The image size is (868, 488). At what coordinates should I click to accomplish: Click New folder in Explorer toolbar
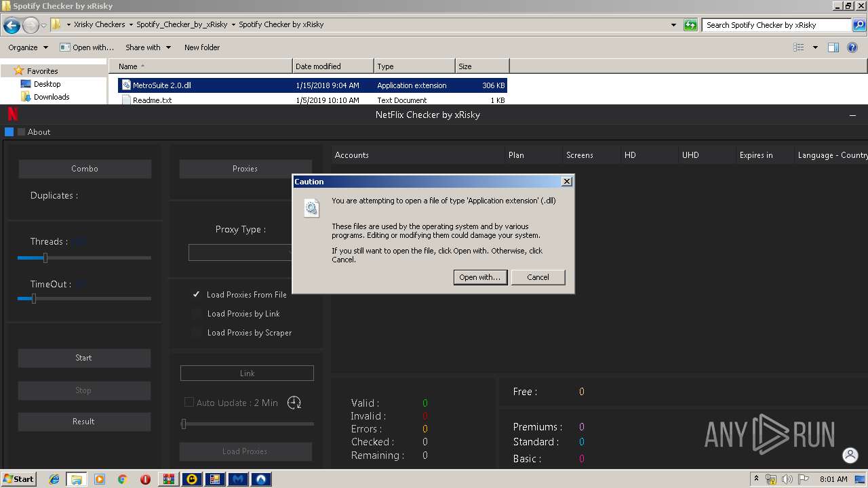click(x=202, y=47)
